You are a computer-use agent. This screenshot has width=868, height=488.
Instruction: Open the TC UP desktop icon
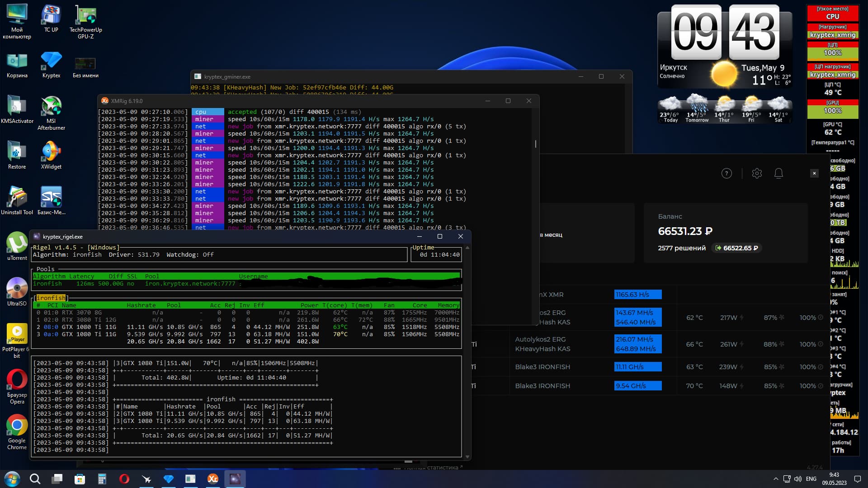51,19
